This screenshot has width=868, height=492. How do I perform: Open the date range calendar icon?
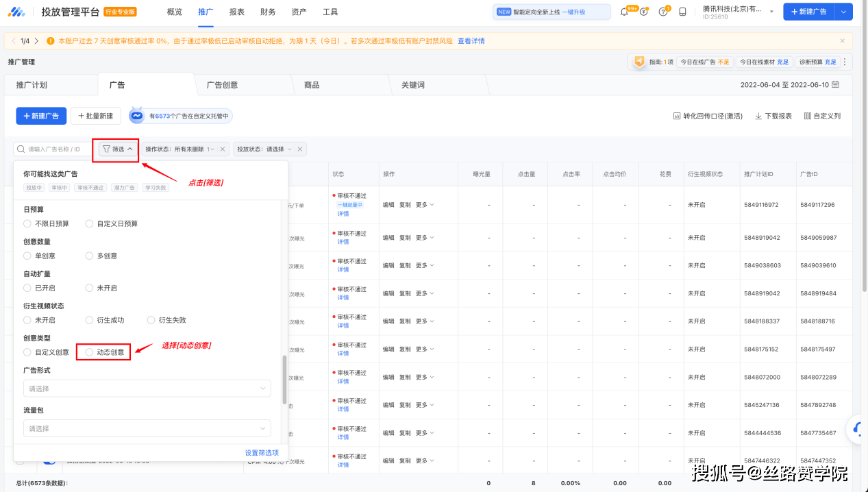click(x=835, y=85)
